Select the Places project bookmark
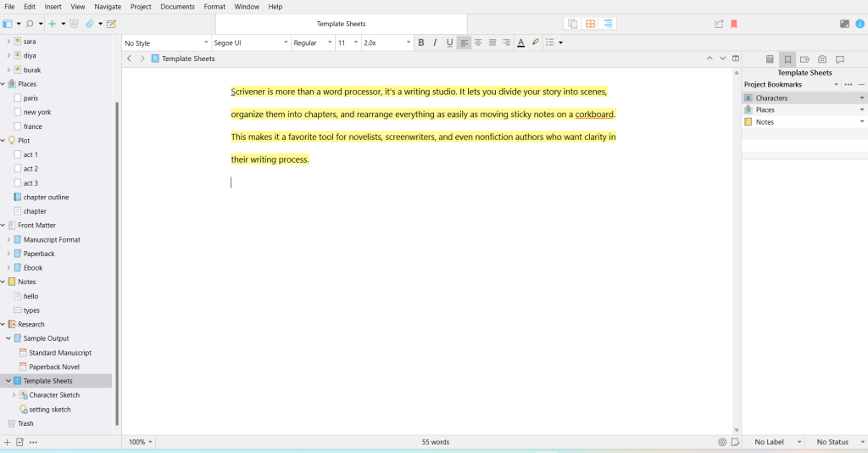 765,110
